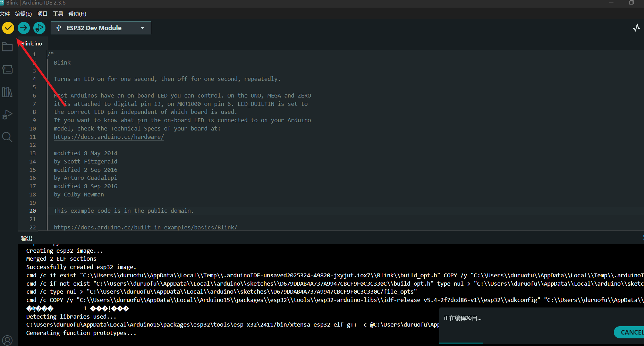Open the Sketchbook folder sidebar icon
The height and width of the screenshot is (346, 644).
pos(7,47)
